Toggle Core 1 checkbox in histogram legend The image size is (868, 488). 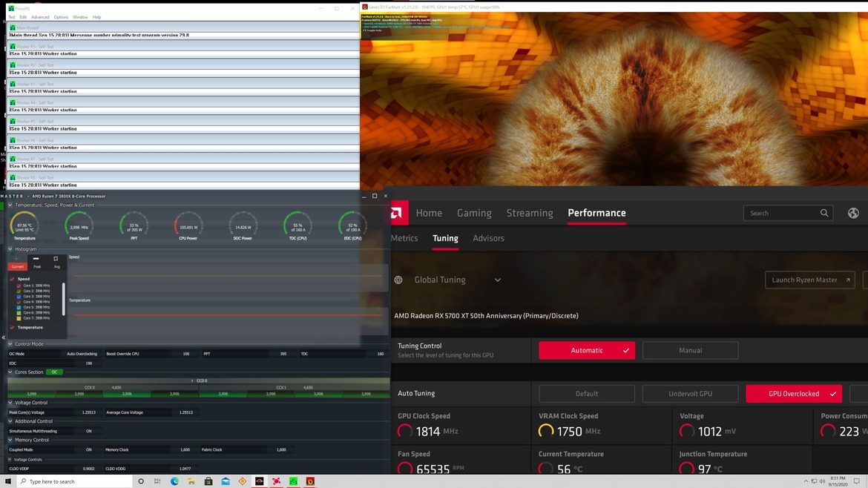19,286
